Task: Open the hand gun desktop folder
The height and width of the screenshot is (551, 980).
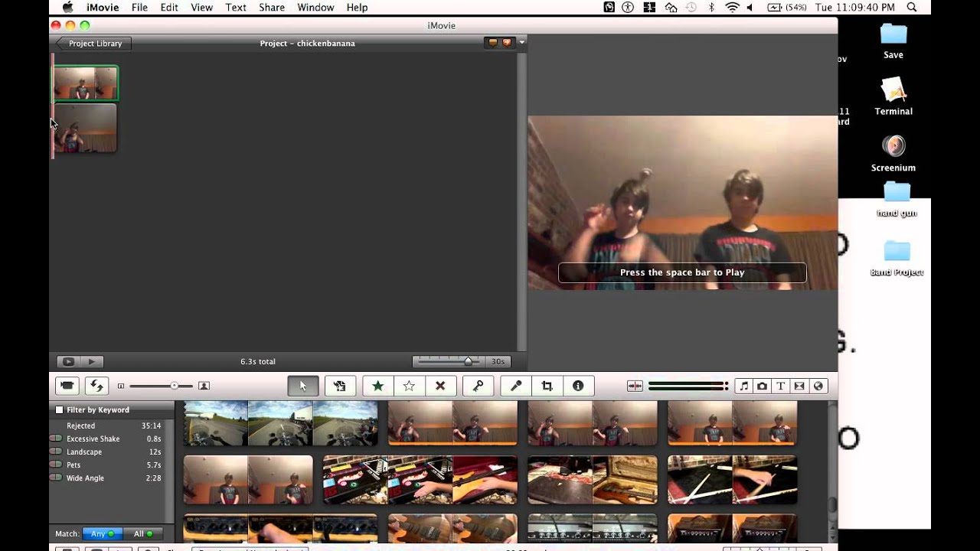Action: pyautogui.click(x=897, y=199)
